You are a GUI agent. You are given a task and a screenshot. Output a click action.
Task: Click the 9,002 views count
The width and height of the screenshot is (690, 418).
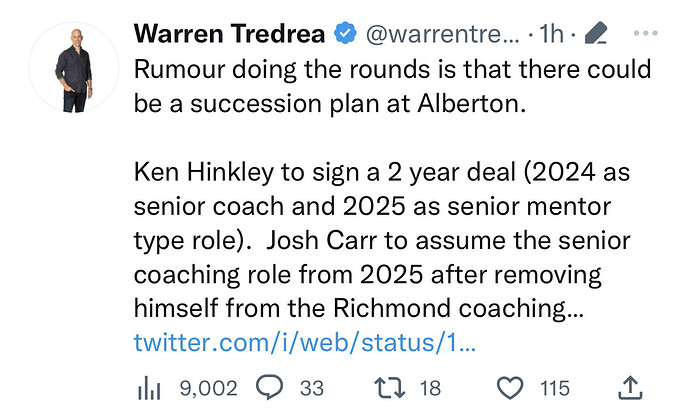click(209, 388)
